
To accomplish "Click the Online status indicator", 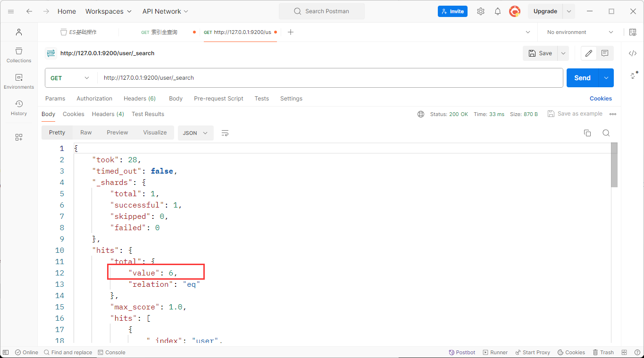I will 26,352.
